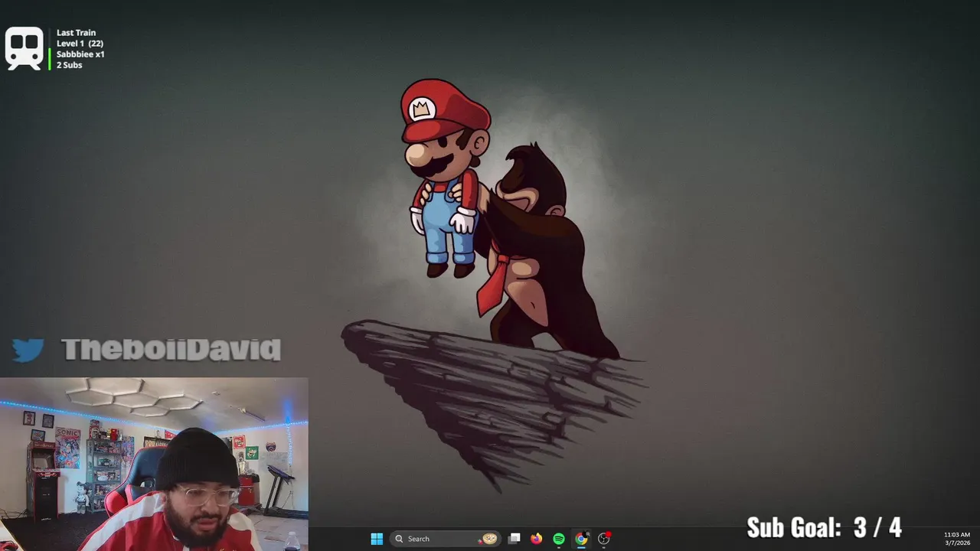Click the "TheboiiDavid" Twitter handle text

171,350
